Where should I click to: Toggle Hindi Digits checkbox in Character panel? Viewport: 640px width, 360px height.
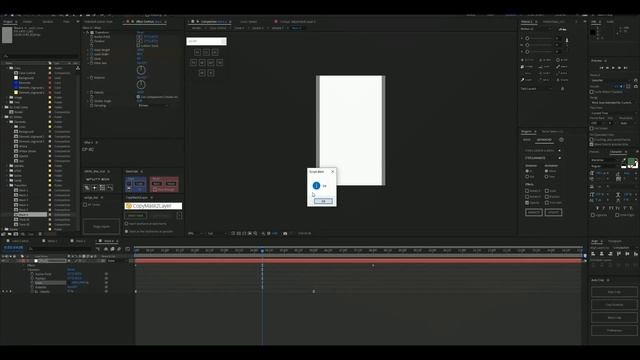pyautogui.click(x=617, y=215)
